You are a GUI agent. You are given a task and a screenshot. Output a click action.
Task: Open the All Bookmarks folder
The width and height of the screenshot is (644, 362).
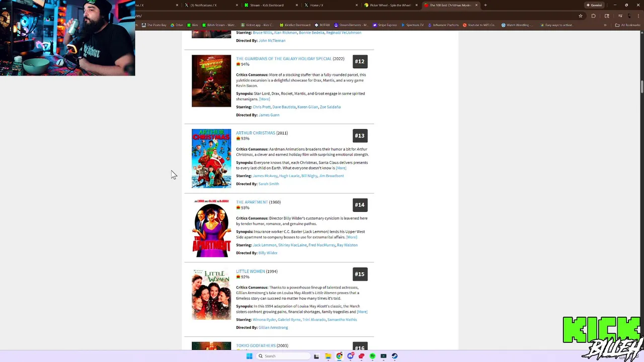(x=628, y=25)
